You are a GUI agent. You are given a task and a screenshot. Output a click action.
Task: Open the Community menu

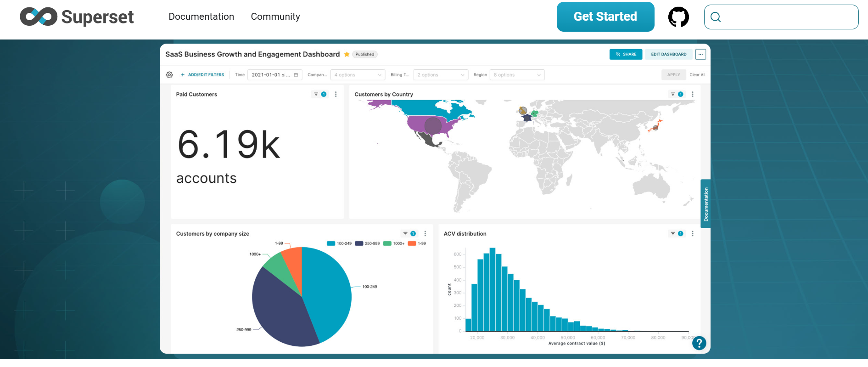point(275,17)
